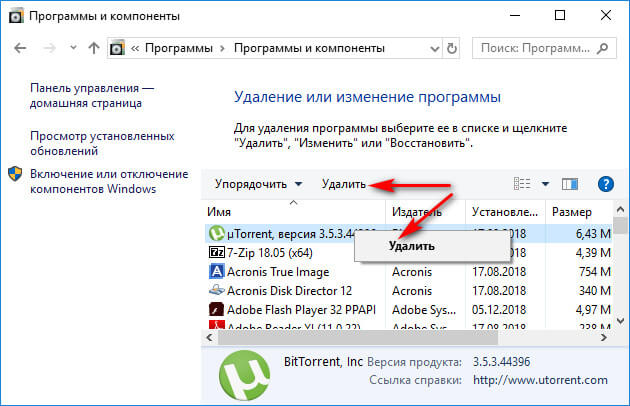The height and width of the screenshot is (406, 630).
Task: Click the horizontal scrollbar left arrow
Action: [209, 338]
